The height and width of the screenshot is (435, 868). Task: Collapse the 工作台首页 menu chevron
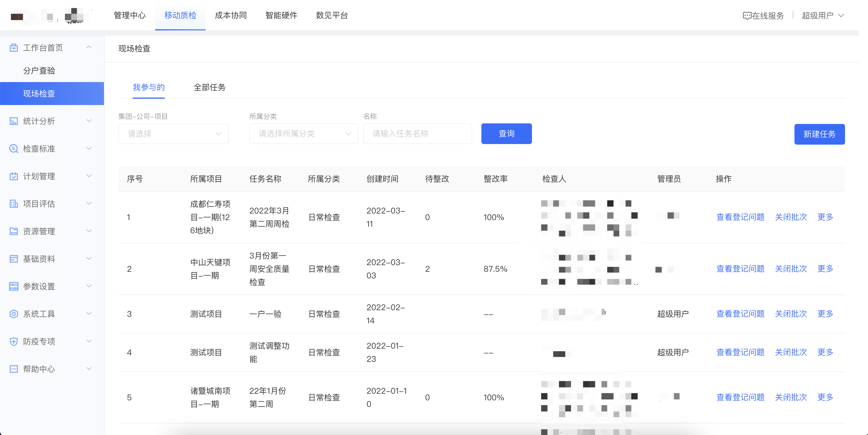point(89,47)
